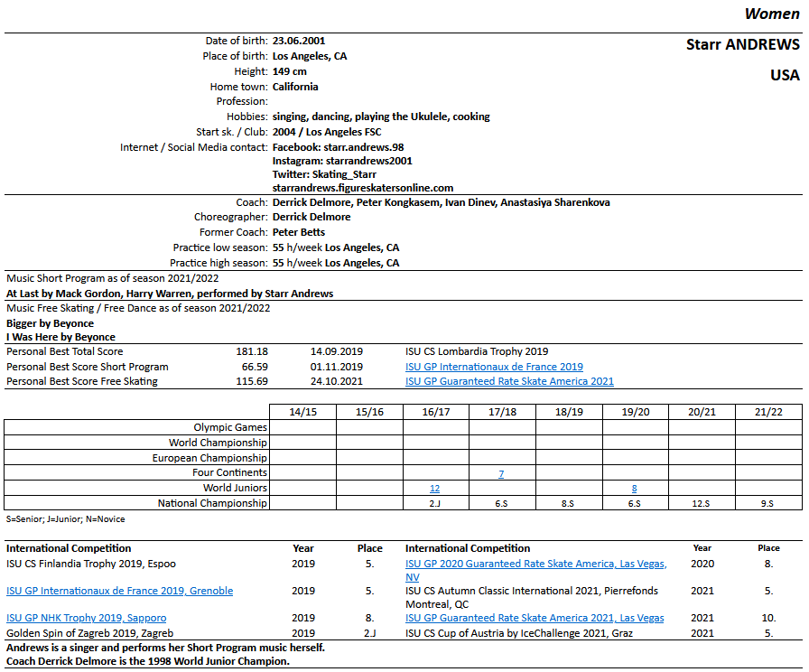Select personal best total score '181.18'
The image size is (809, 672).
[252, 351]
